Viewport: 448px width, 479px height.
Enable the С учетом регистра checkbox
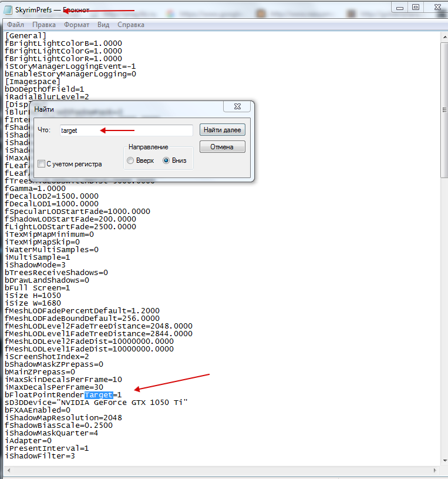click(41, 164)
